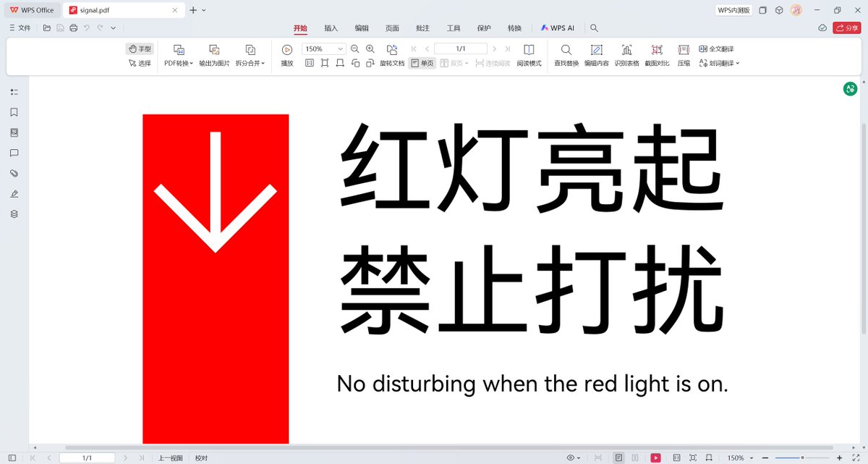This screenshot has width=868, height=464.
Task: Open the bookmarks panel in left sidebar
Action: pyautogui.click(x=13, y=112)
